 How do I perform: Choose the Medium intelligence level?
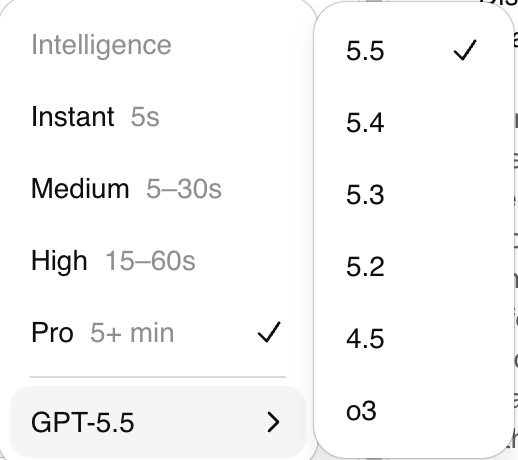click(158, 189)
